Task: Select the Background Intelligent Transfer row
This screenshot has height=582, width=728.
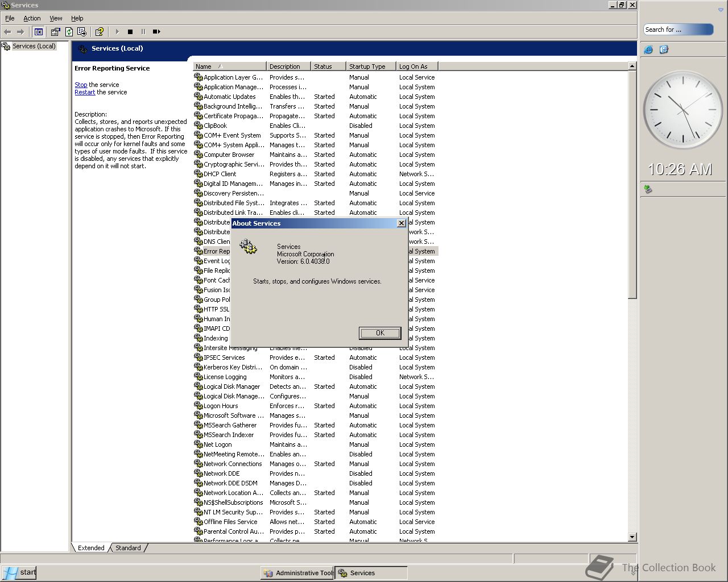Action: pos(316,106)
